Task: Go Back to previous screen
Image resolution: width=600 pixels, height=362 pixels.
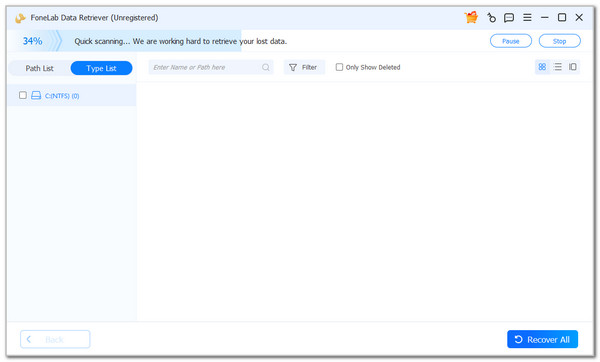Action: pyautogui.click(x=55, y=339)
